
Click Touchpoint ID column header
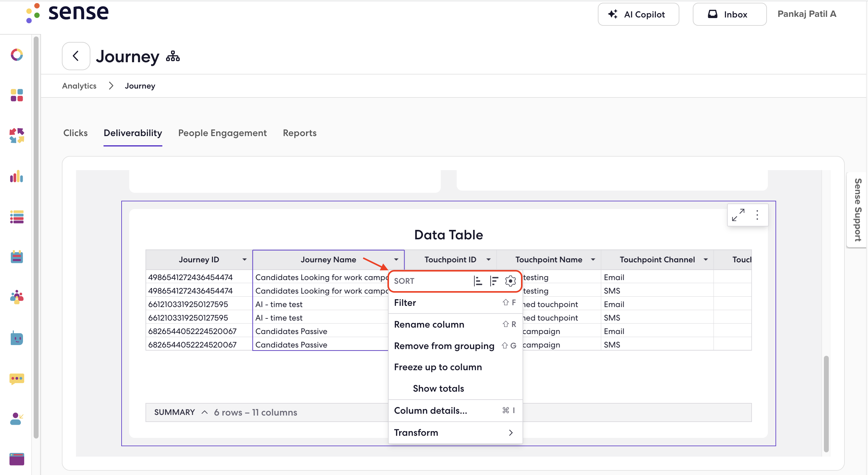pyautogui.click(x=450, y=260)
